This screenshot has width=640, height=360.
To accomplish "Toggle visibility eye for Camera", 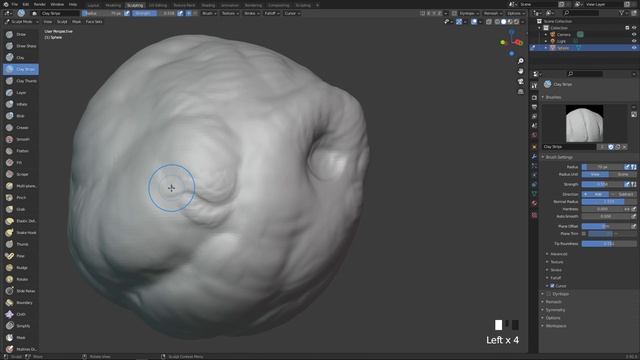I will tap(634, 35).
